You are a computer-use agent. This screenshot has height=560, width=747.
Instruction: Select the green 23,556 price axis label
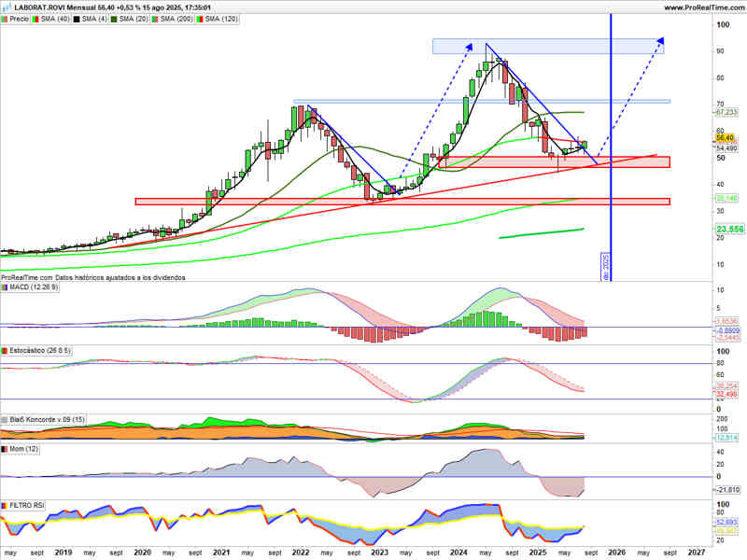tap(729, 229)
